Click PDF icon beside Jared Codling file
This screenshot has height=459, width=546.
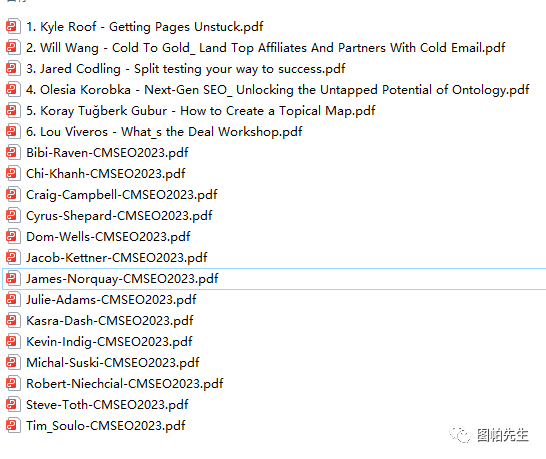pyautogui.click(x=13, y=69)
